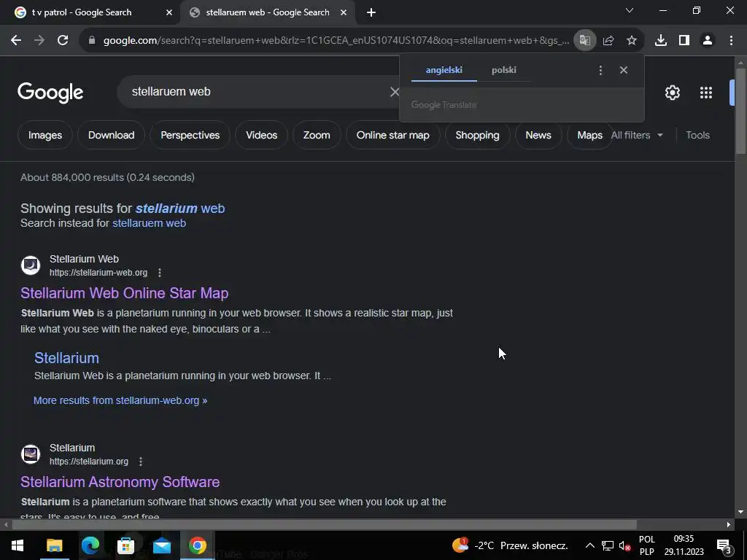Reload the current page

[63, 41]
